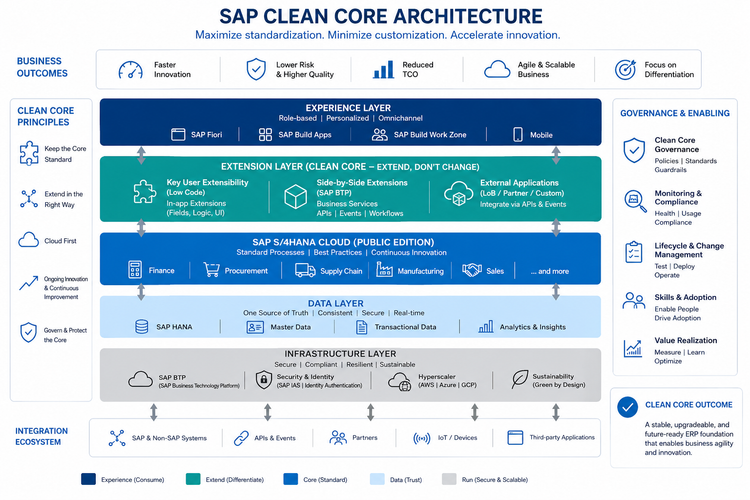
Task: Click the CLEAN CORE PRINCIPLES heading
Action: [x=45, y=116]
